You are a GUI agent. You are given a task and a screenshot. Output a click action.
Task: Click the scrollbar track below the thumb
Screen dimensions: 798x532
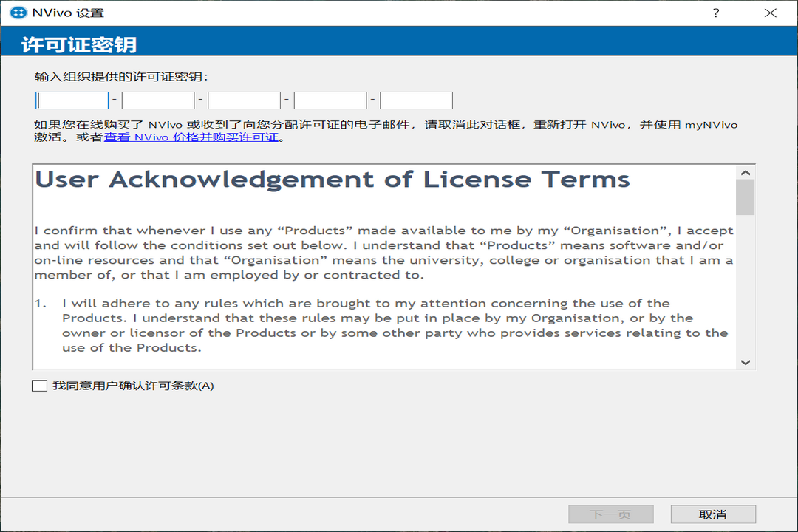click(746, 296)
